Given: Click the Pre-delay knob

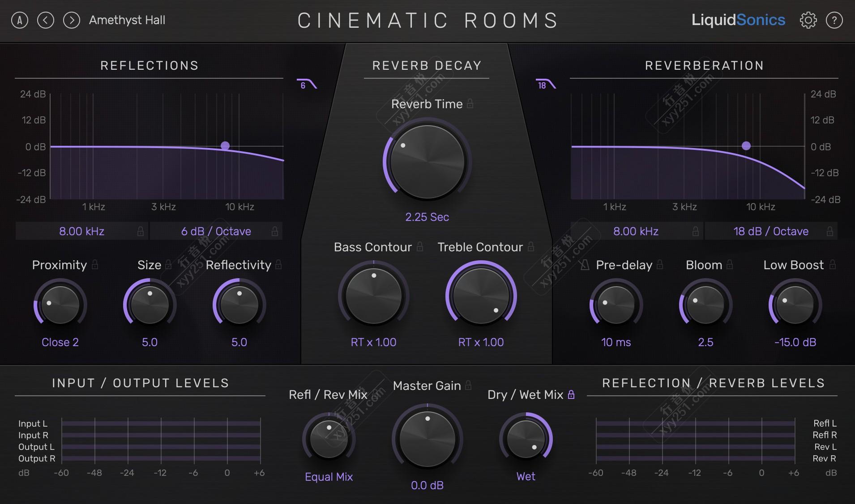Looking at the screenshot, I should [616, 305].
